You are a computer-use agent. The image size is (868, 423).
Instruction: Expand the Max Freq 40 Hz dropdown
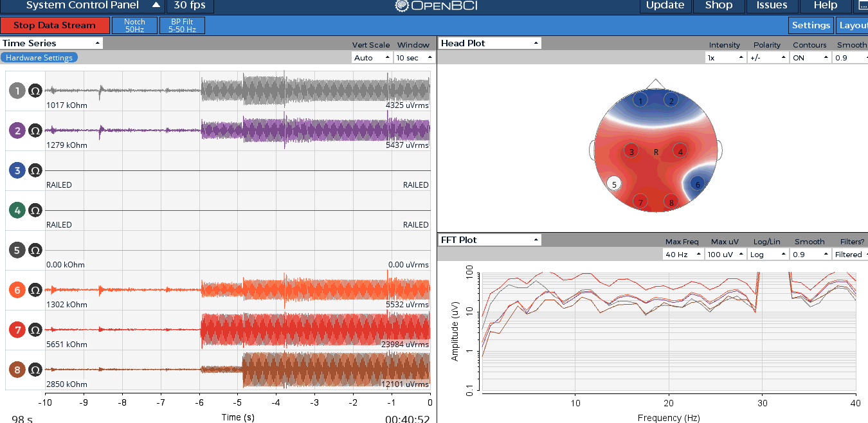click(x=683, y=254)
